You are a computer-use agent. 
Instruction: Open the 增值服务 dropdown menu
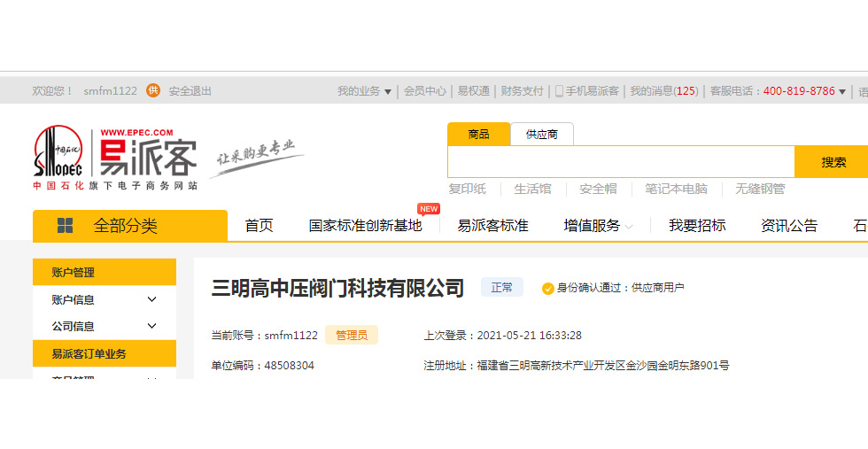598,225
